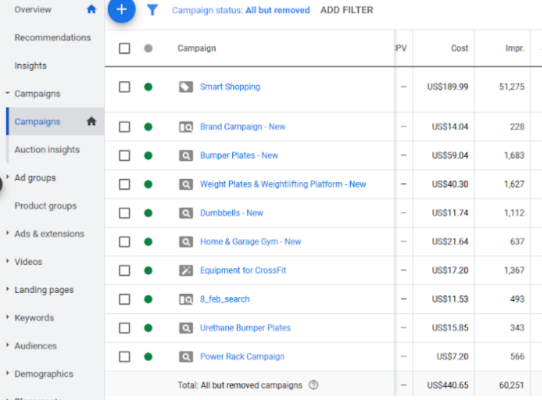The height and width of the screenshot is (400, 542).
Task: Check the Dumbbells - New checkbox
Action: tap(124, 213)
